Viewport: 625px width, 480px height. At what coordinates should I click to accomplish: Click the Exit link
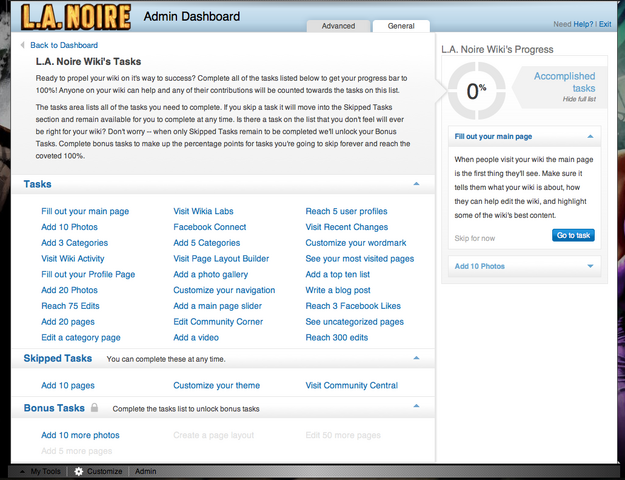pos(605,24)
